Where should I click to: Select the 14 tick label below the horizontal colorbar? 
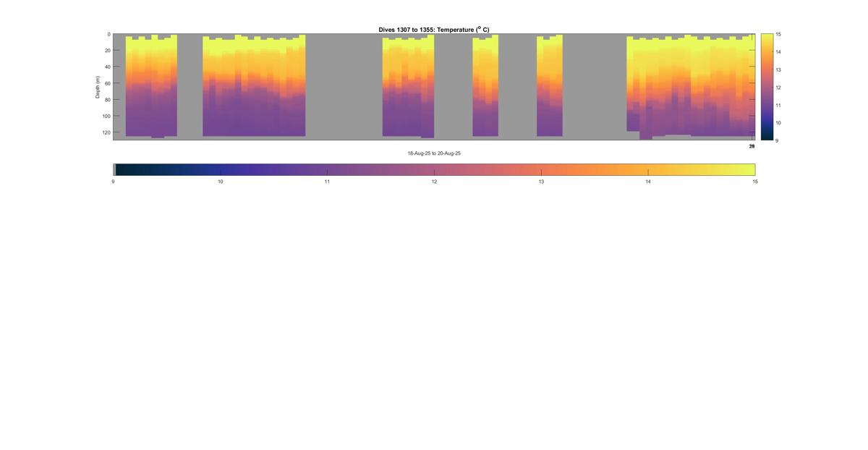pyautogui.click(x=648, y=182)
